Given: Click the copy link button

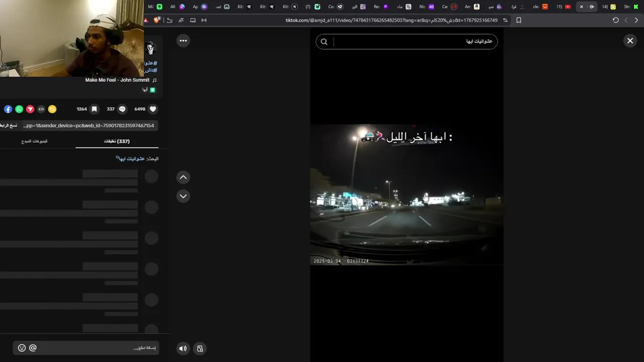Looking at the screenshot, I should click(9, 125).
